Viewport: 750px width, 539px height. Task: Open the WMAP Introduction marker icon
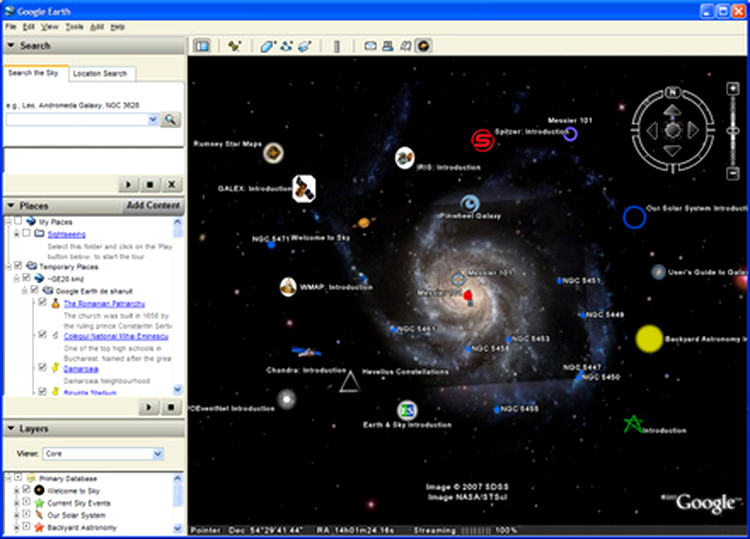coord(288,286)
